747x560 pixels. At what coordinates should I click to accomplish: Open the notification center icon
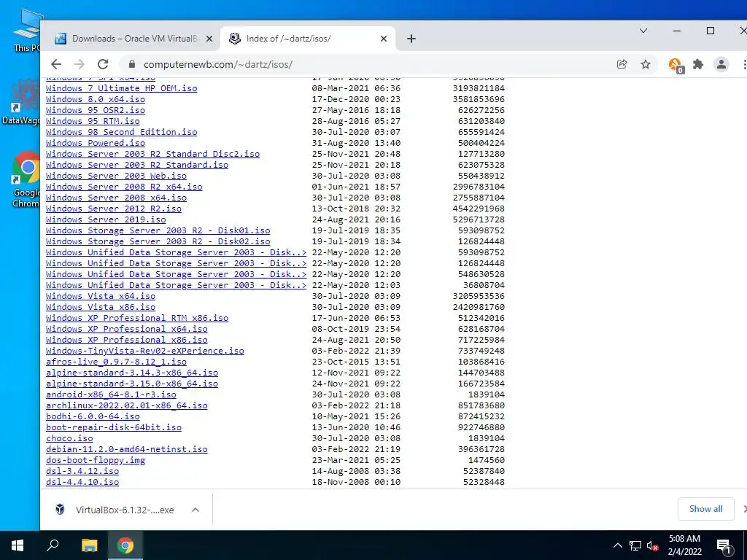[x=724, y=545]
